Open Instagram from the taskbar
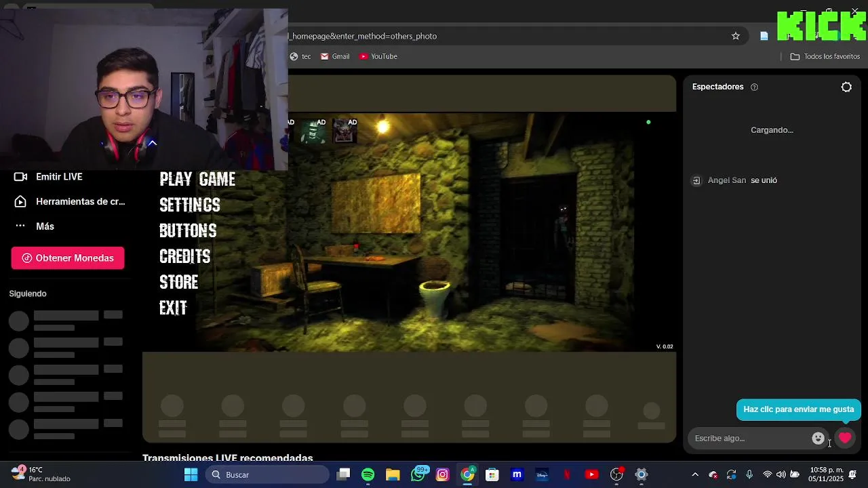The width and height of the screenshot is (868, 488). (443, 474)
